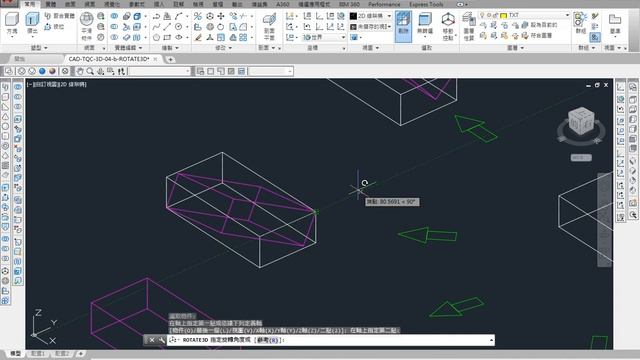Click the Group (群組) icon
Image resolution: width=640 pixels, height=360 pixels.
coord(580,22)
